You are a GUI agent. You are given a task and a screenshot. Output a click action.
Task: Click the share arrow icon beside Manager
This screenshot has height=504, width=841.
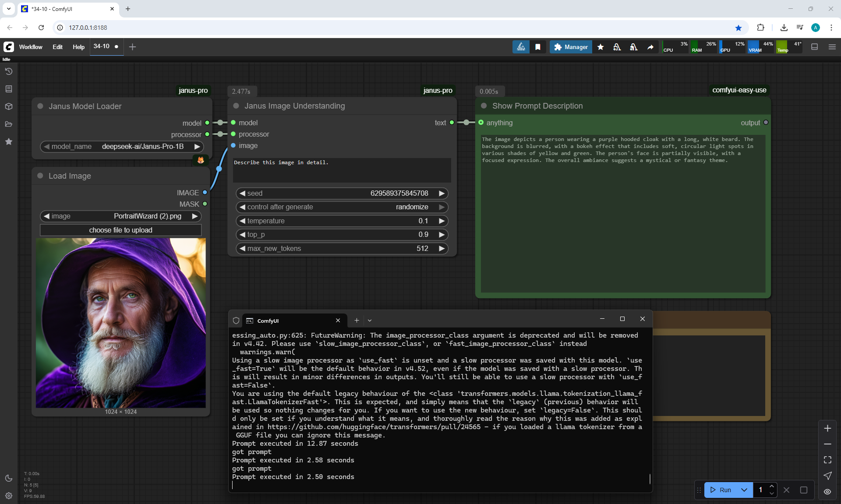pyautogui.click(x=650, y=47)
